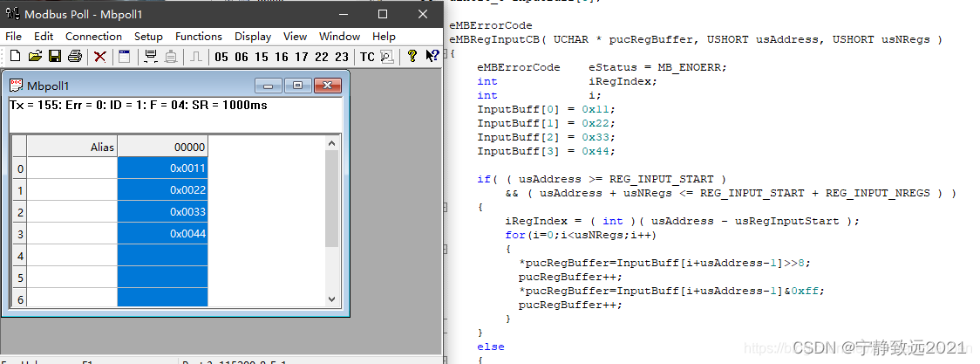The height and width of the screenshot is (364, 980).
Task: Click the InputBuff[0] = 0x11 code line
Action: pos(547,109)
